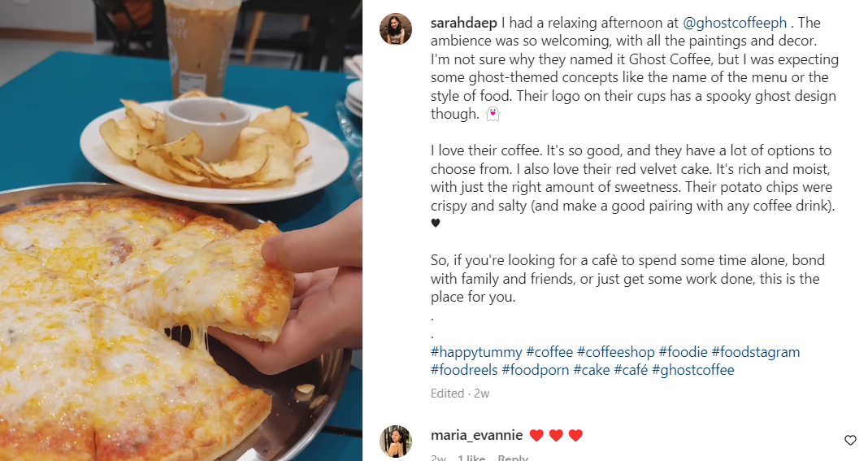Open maria_evannie's profile avatar

[x=395, y=441]
